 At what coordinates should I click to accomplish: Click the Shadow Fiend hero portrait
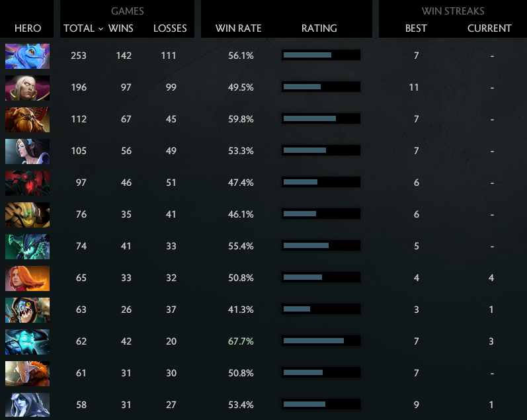tap(27, 183)
